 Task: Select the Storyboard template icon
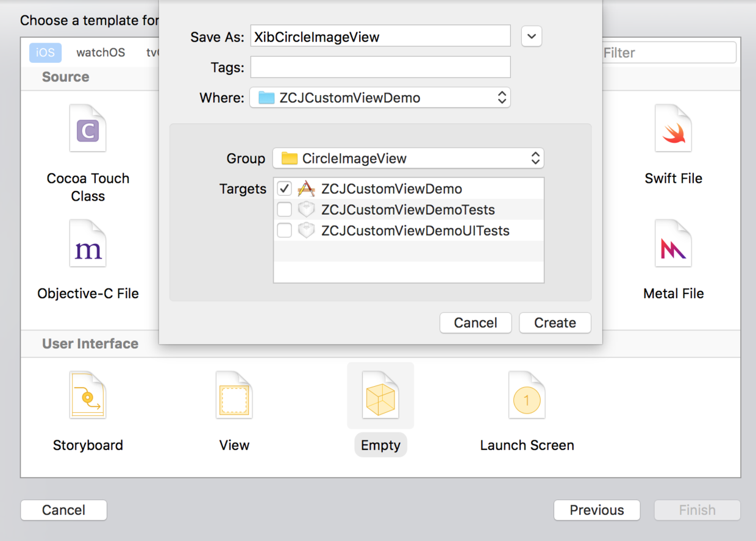pos(88,395)
